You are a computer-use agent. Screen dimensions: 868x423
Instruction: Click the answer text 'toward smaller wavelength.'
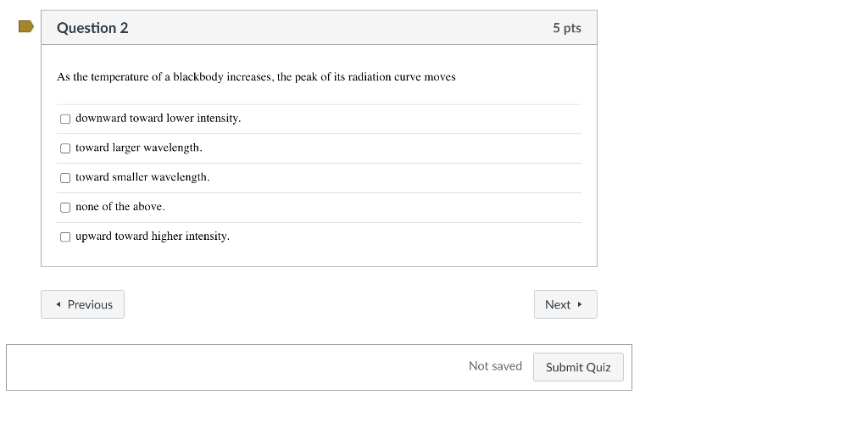142,178
